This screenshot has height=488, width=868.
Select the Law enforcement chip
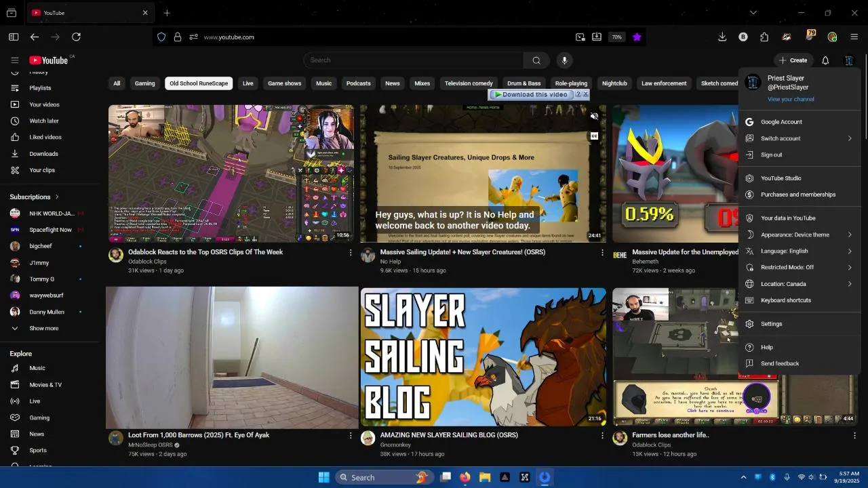coord(664,83)
